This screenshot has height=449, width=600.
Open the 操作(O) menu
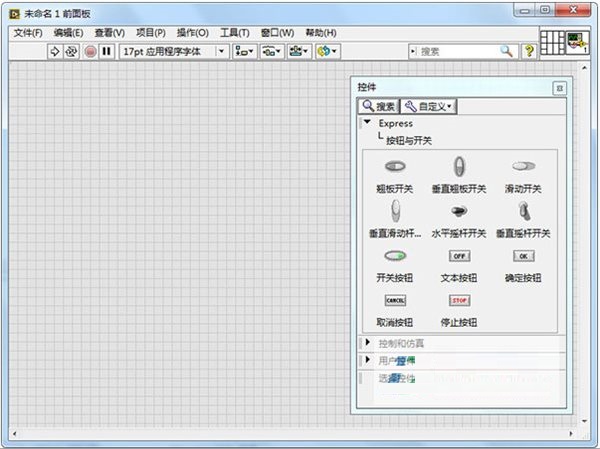(192, 33)
